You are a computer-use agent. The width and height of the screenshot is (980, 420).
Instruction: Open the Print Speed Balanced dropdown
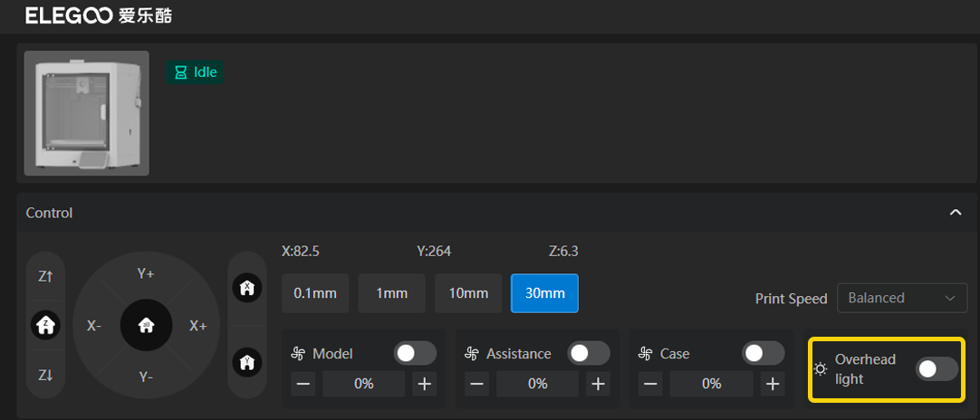(x=901, y=298)
